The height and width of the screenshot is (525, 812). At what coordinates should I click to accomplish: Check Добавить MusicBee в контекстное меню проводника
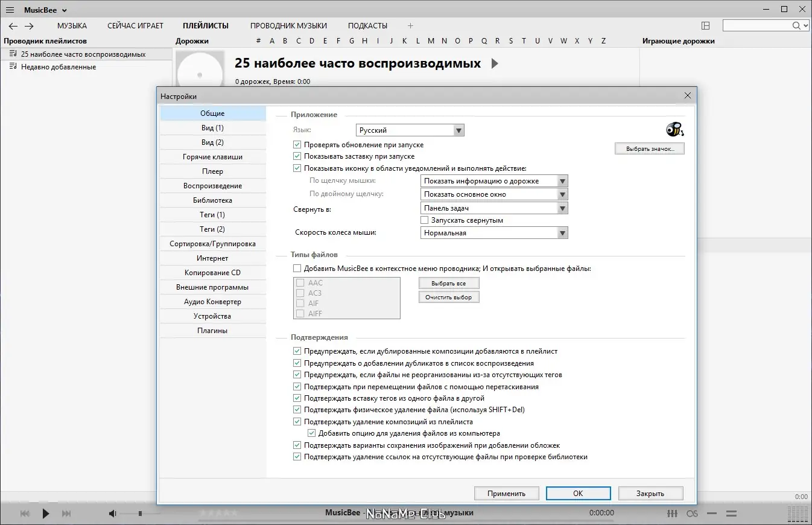click(297, 269)
